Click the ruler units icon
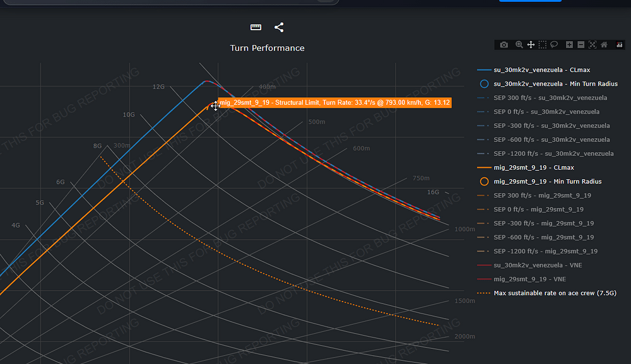 pos(256,27)
